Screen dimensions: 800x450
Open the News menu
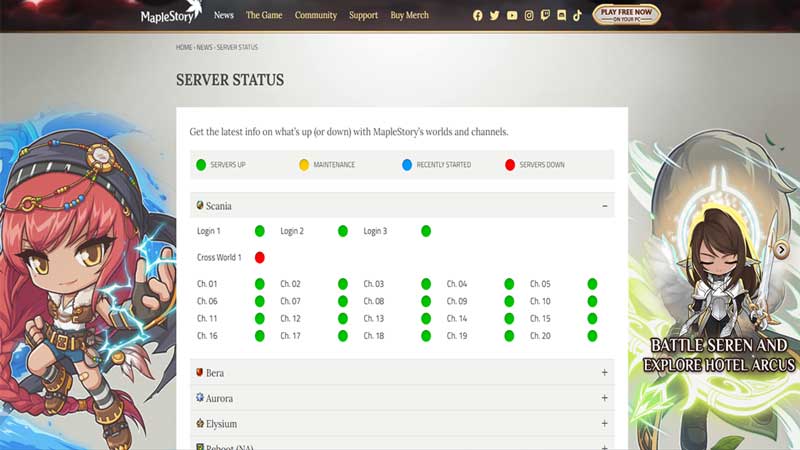(x=223, y=15)
